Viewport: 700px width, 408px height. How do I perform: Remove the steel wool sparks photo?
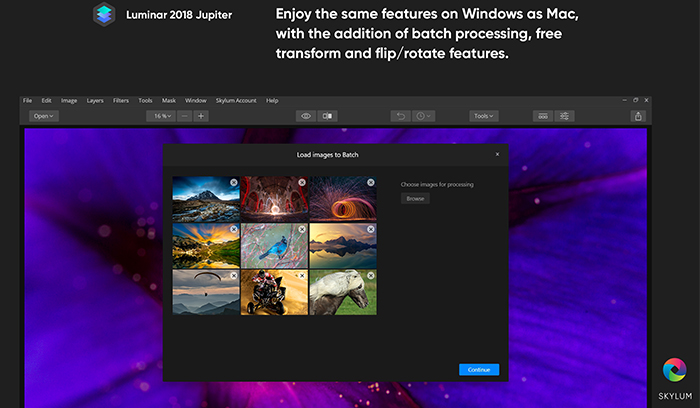[371, 183]
